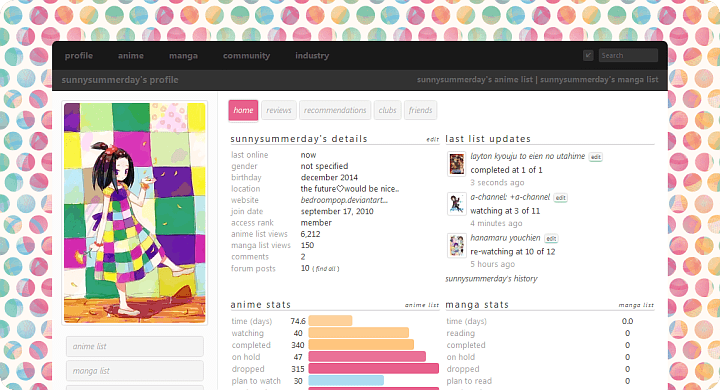Click the manga list views value 150
Screen dimensions: 720x390
307,245
